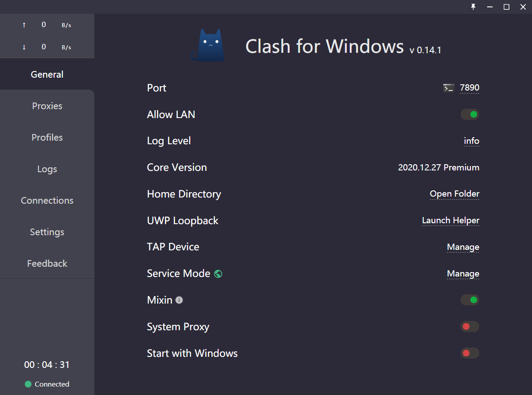Open the Proxies tab

pyautogui.click(x=47, y=106)
